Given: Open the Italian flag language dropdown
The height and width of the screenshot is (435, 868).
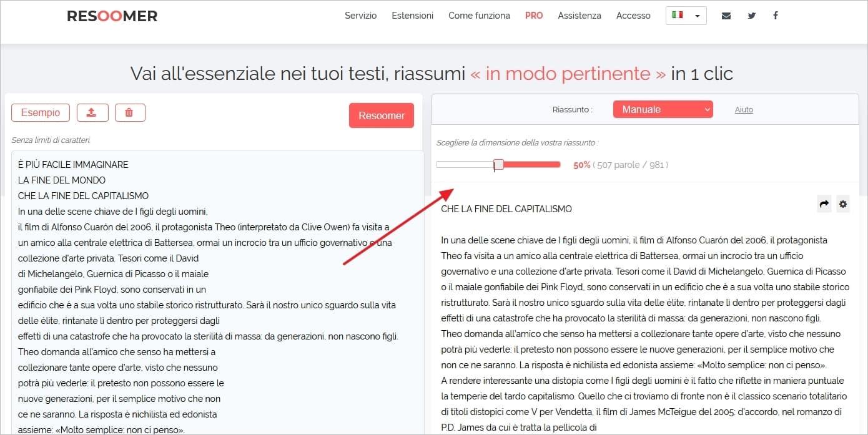Looking at the screenshot, I should click(686, 16).
